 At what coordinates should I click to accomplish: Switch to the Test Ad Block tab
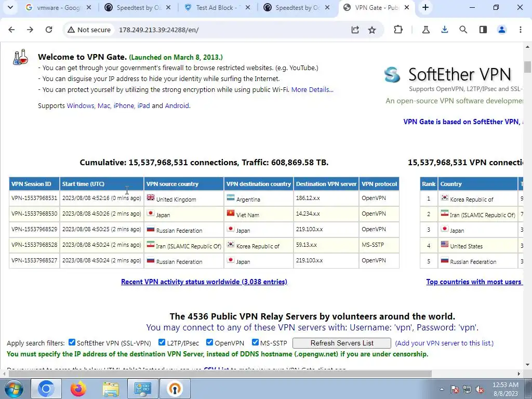point(217,7)
